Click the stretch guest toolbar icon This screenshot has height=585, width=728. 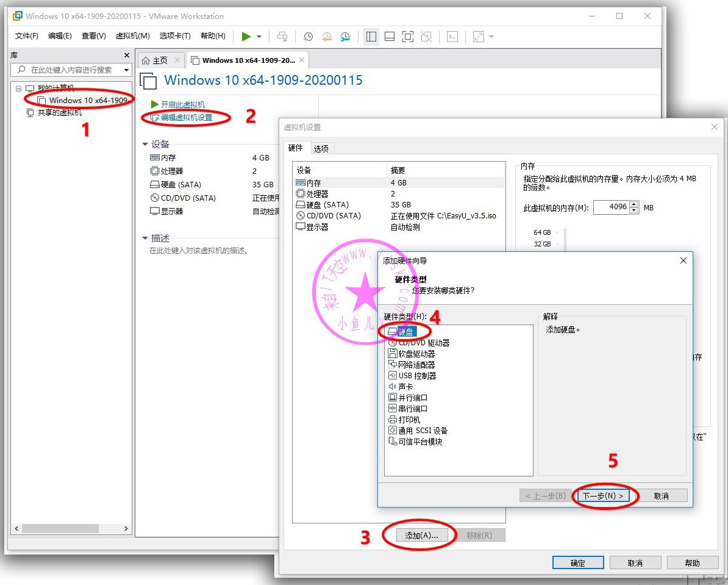tap(478, 36)
